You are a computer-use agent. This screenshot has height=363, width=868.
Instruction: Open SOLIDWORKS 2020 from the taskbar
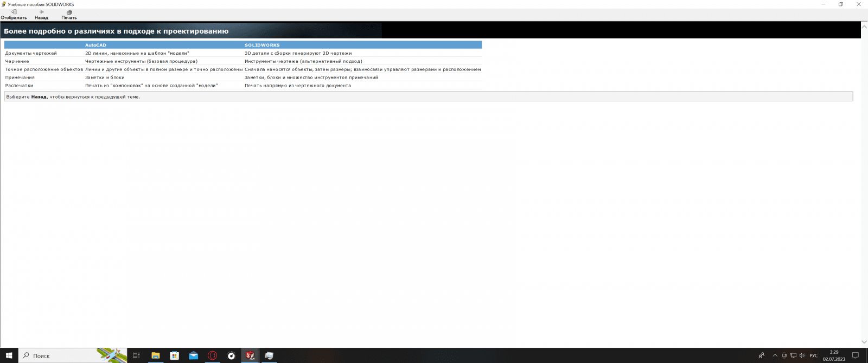(250, 355)
